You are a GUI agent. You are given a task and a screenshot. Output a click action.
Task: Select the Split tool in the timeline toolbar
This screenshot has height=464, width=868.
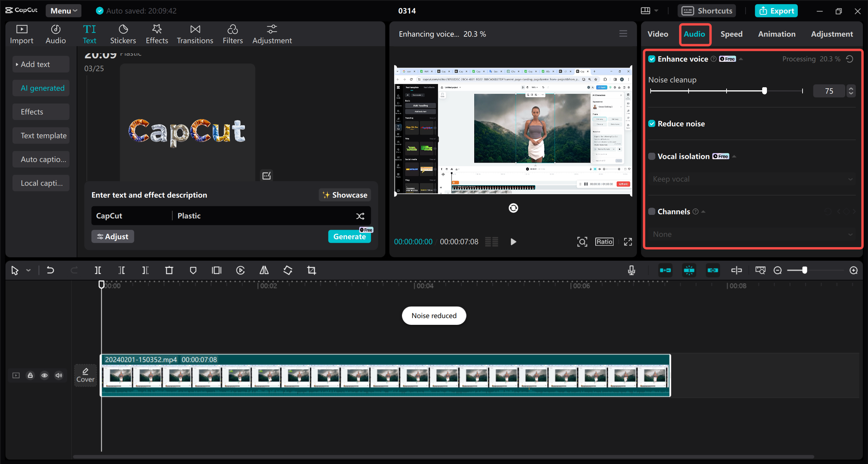coord(98,270)
